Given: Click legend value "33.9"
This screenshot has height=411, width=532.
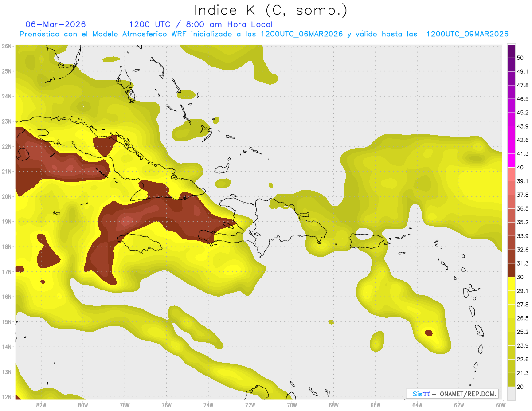Looking at the screenshot, I should point(522,236).
